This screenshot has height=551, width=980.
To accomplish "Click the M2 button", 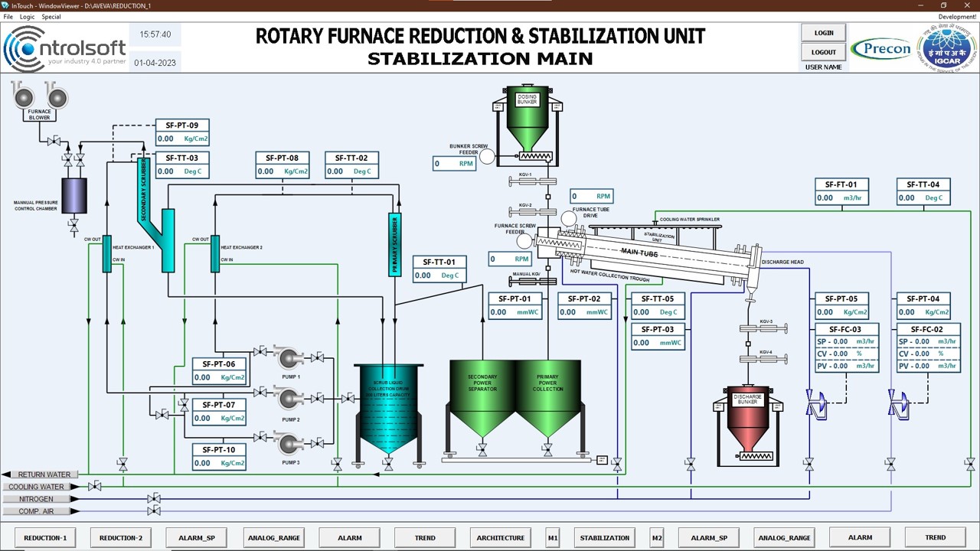I will pyautogui.click(x=657, y=538).
